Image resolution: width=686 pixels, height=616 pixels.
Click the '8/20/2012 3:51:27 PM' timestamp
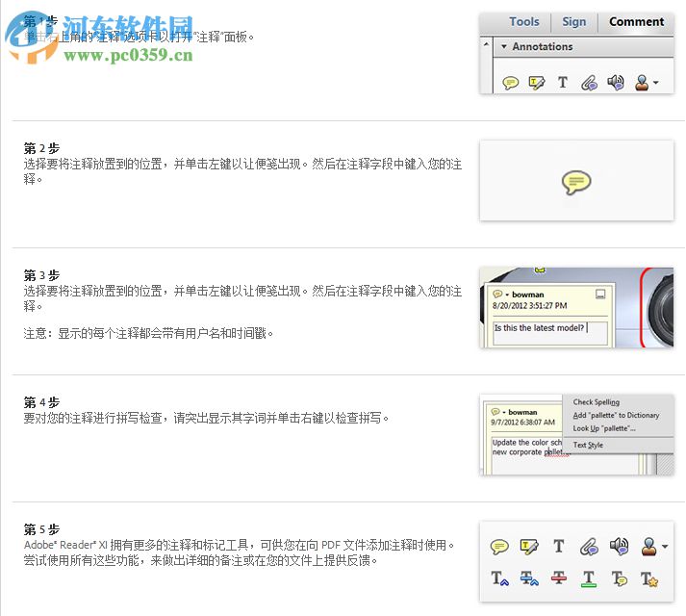tap(529, 305)
